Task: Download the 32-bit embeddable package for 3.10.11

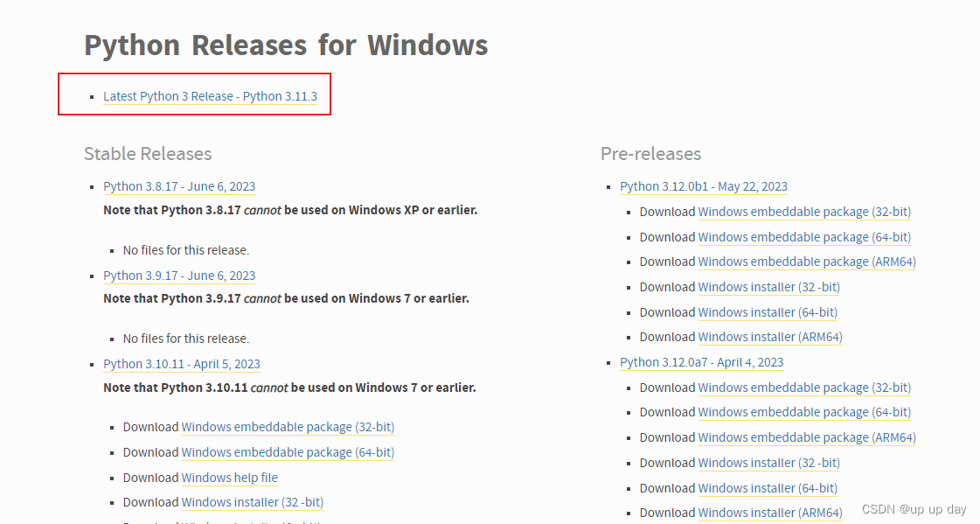Action: 288,427
